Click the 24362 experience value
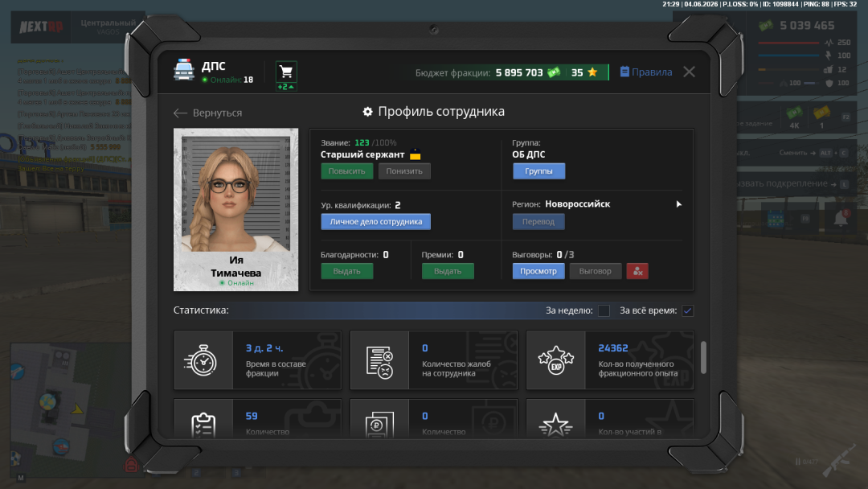The width and height of the screenshot is (868, 489). [x=612, y=348]
